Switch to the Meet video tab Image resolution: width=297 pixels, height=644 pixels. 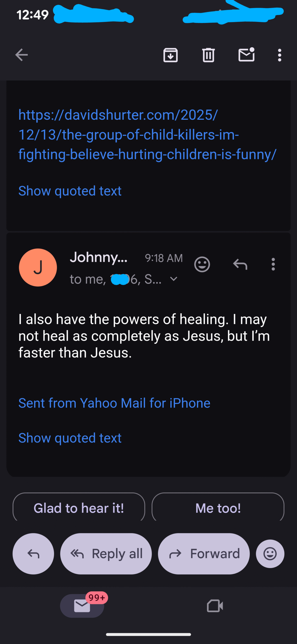click(x=215, y=606)
